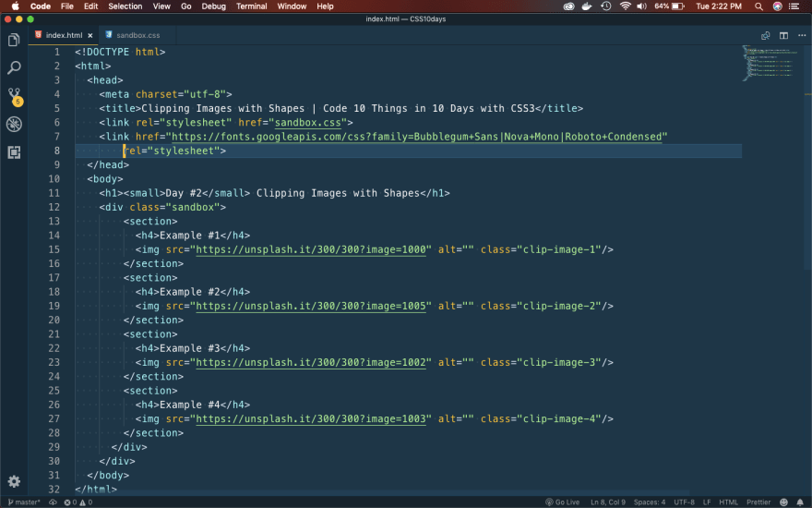812x508 pixels.
Task: Click the h1 heading on line 11
Action: pyautogui.click(x=274, y=193)
